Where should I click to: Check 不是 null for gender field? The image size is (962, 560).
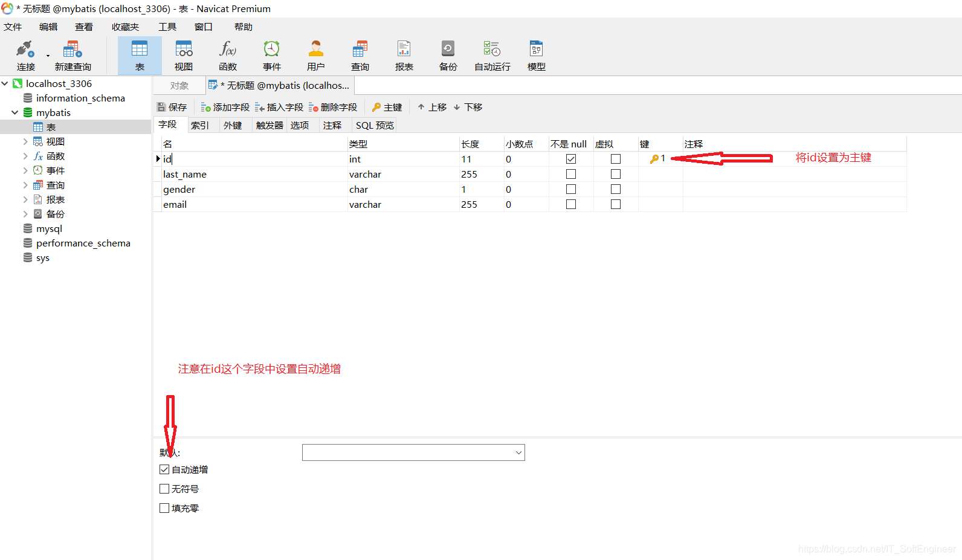571,189
